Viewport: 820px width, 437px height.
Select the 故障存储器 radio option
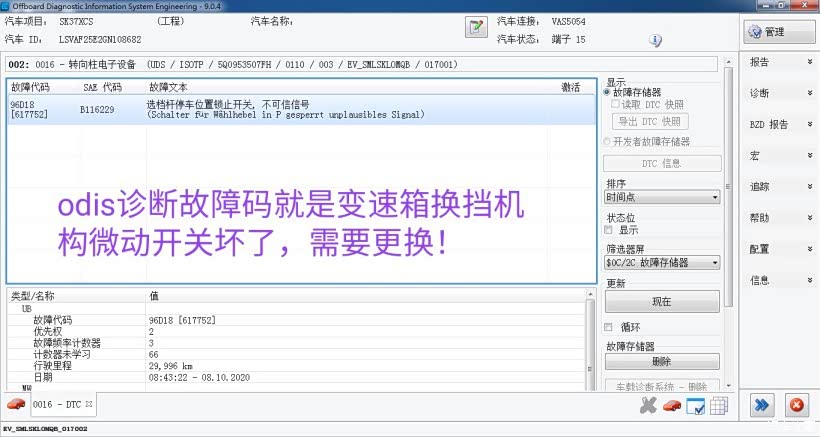click(607, 93)
